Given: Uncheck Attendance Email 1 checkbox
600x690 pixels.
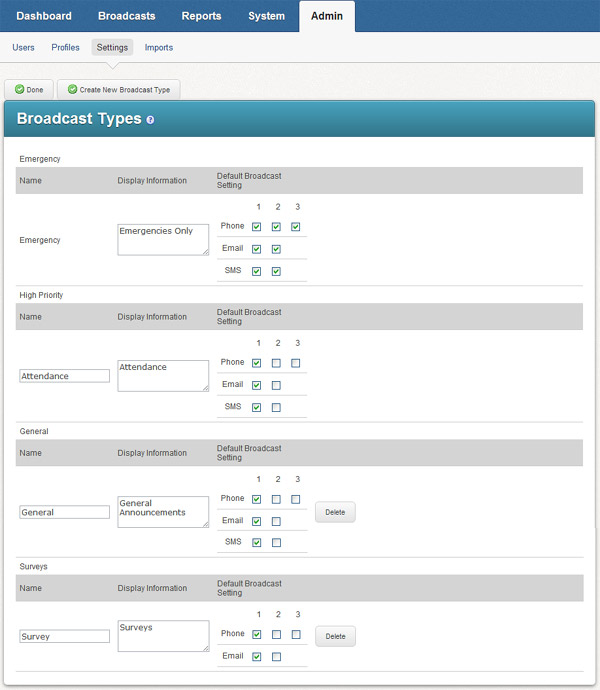Looking at the screenshot, I should [256, 385].
